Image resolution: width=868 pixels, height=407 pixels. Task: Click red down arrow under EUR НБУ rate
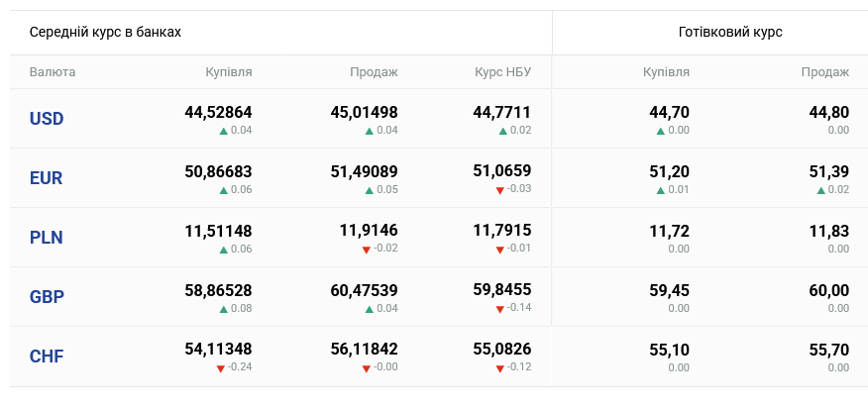499,190
